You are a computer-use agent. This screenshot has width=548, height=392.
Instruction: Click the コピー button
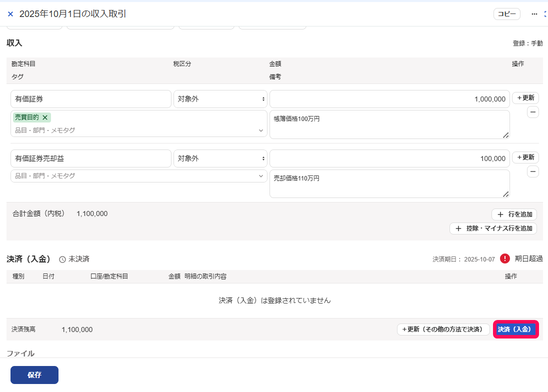pos(507,14)
